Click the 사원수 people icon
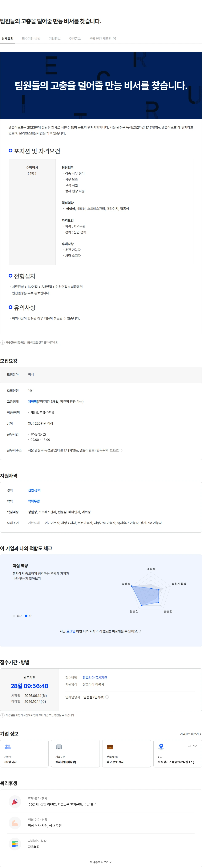The width and height of the screenshot is (202, 868). click(x=8, y=747)
